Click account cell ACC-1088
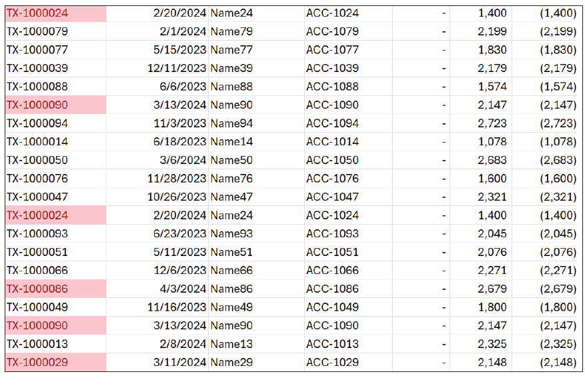Image resolution: width=585 pixels, height=392 pixels. (x=332, y=87)
